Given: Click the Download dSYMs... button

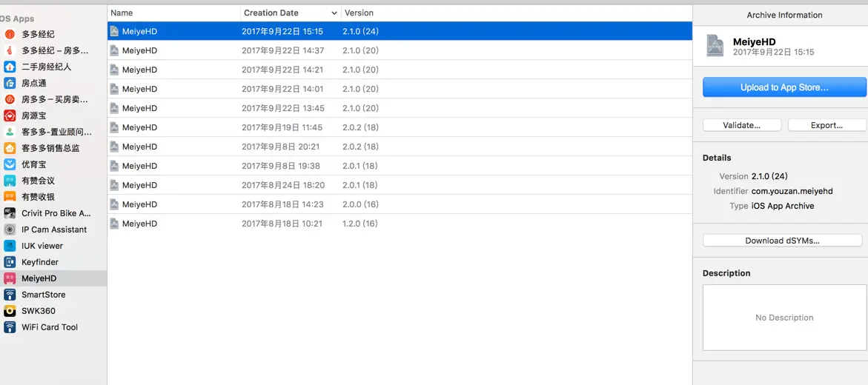Looking at the screenshot, I should click(782, 241).
